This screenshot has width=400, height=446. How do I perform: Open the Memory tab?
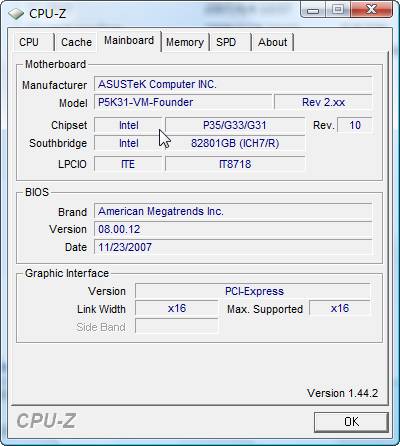pyautogui.click(x=185, y=42)
